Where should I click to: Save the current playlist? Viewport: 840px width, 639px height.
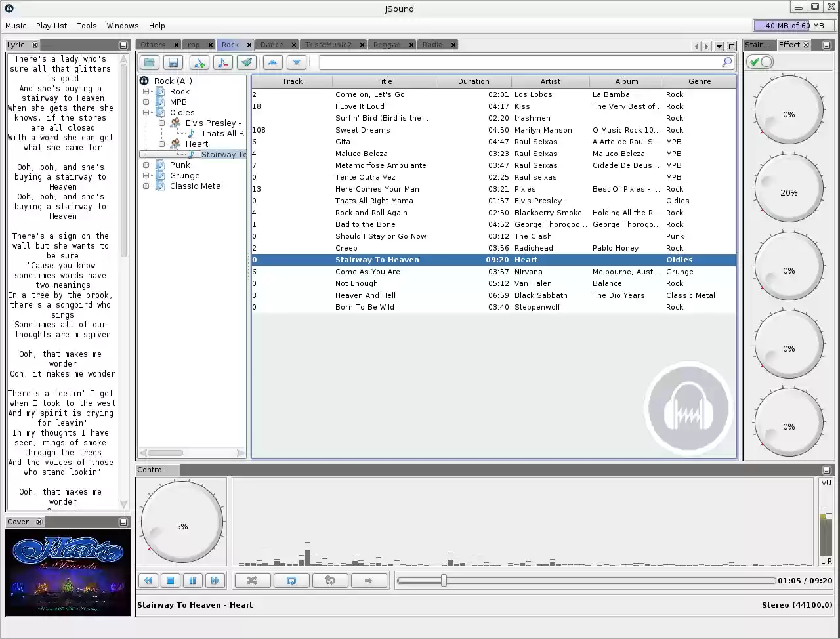pyautogui.click(x=173, y=62)
